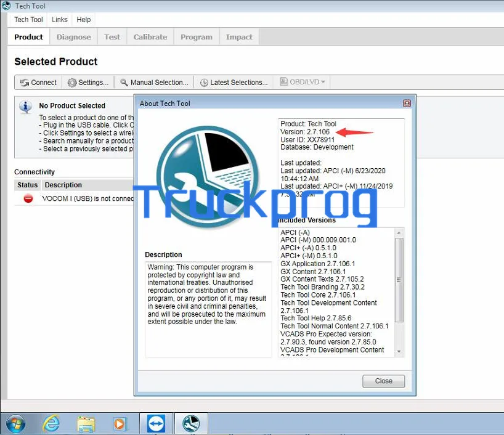Screen dimensions: 504x435
Task: Open the Windows Start menu
Action: pos(15,424)
